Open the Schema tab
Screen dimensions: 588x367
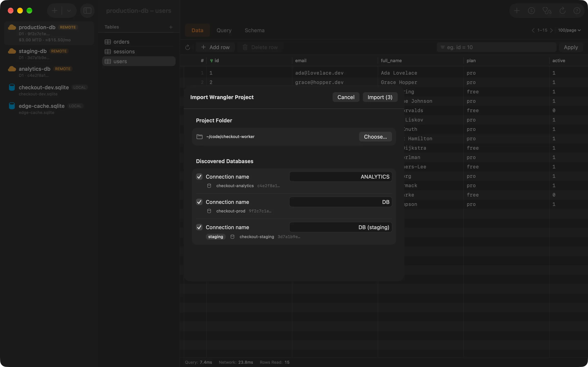pos(255,30)
